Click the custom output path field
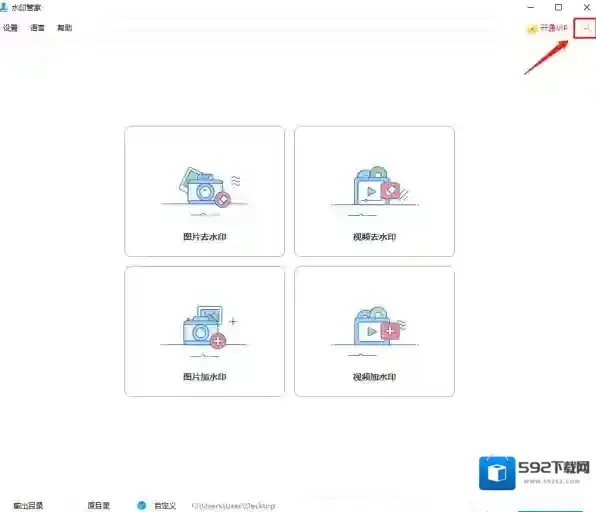Viewport: 596px width, 512px height. [x=234, y=506]
